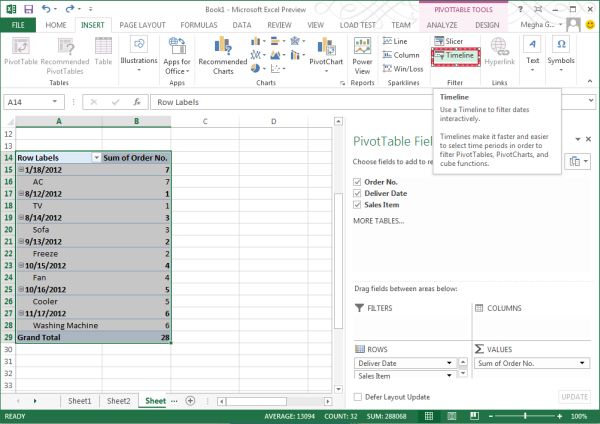600x424 pixels.
Task: Open the Name Box dropdown
Action: point(55,102)
